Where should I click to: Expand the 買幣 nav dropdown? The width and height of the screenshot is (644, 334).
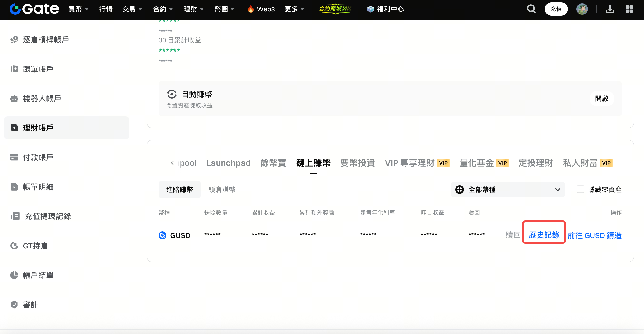78,9
